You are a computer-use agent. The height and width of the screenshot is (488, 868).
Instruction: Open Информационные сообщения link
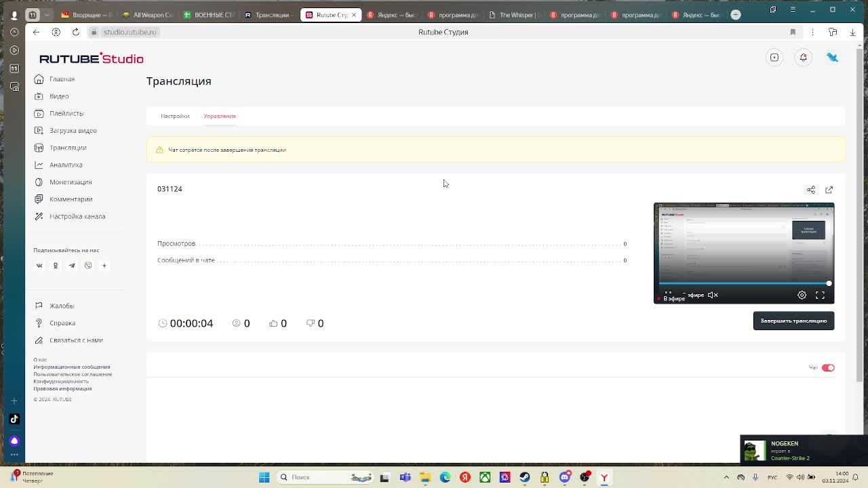pyautogui.click(x=71, y=367)
